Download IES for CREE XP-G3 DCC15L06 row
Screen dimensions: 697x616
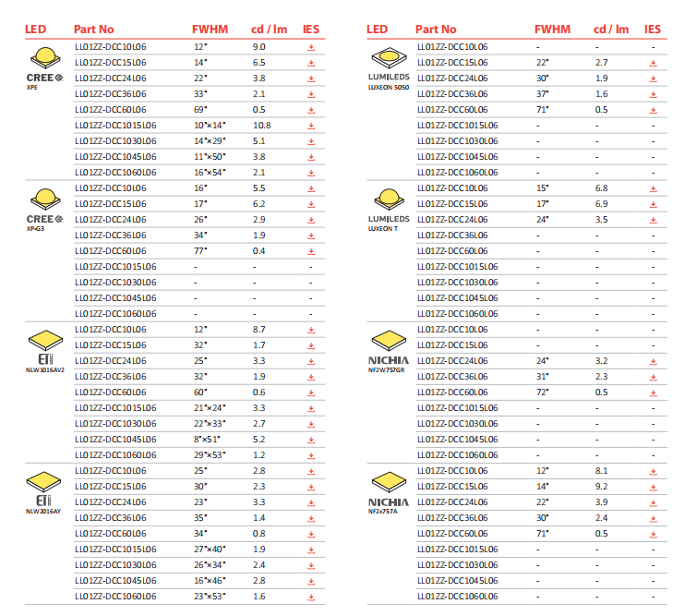(x=311, y=204)
